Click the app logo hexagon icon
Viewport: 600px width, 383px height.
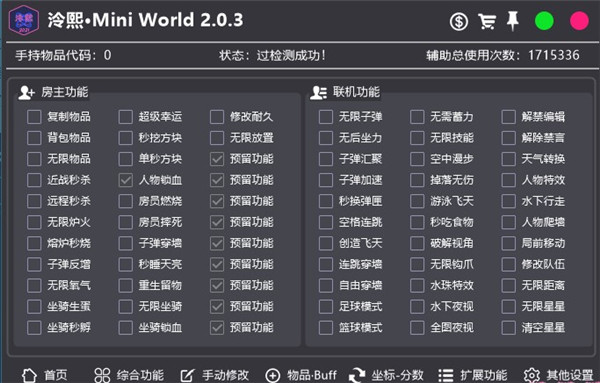click(24, 20)
